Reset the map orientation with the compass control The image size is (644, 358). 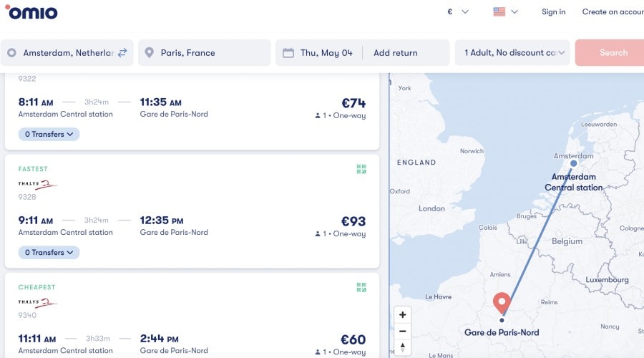(402, 348)
